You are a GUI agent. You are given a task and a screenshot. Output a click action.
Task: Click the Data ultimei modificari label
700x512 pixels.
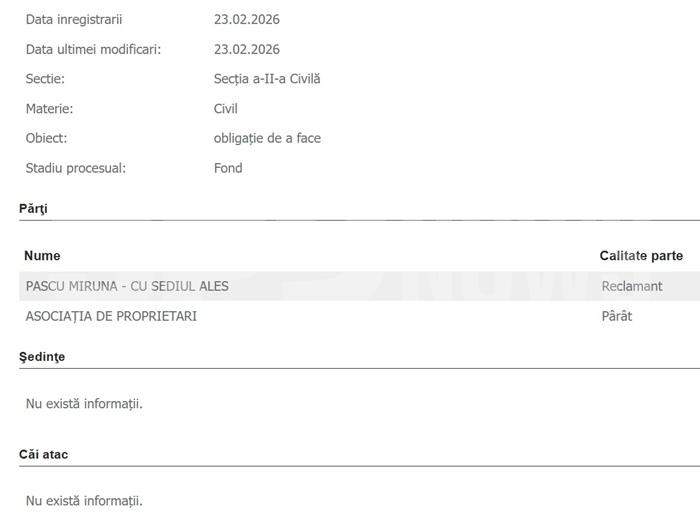coord(92,49)
